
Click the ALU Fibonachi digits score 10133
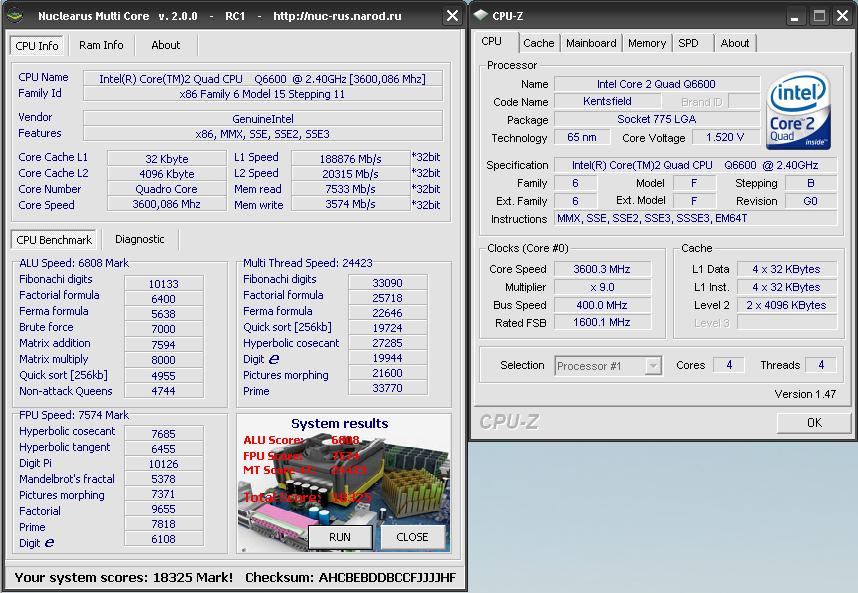164,284
